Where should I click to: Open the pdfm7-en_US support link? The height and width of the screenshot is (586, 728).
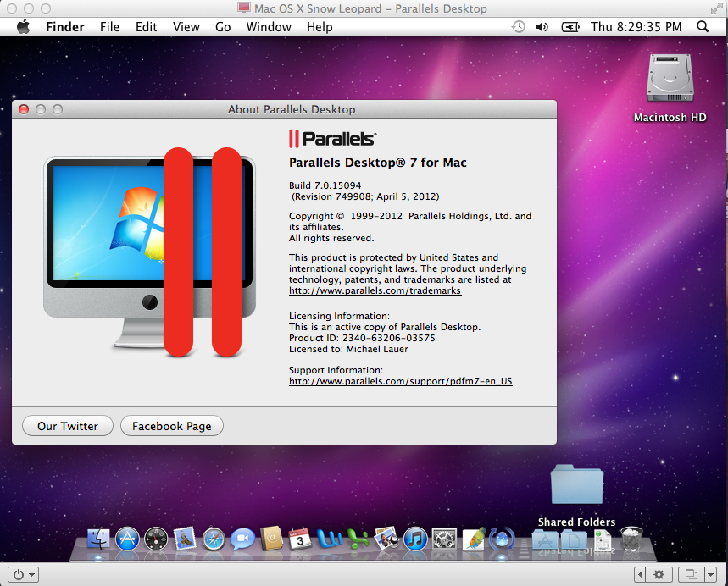click(400, 381)
